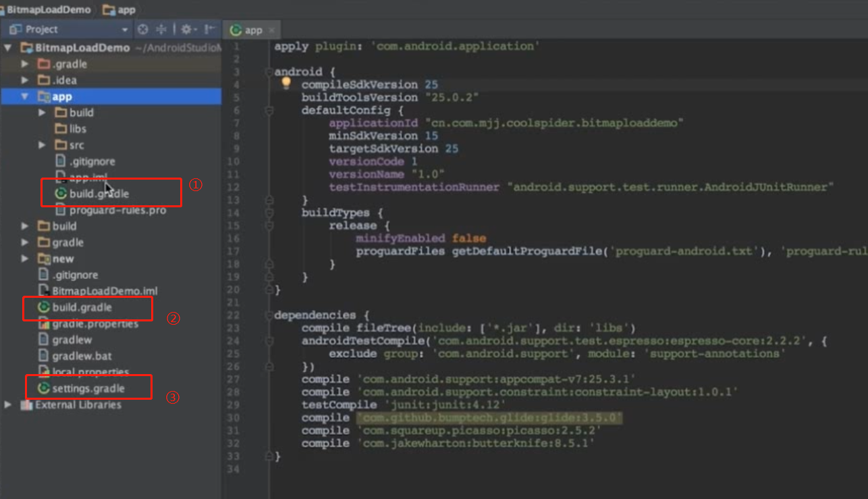Click the libs folder icon
The width and height of the screenshot is (868, 499).
(x=61, y=129)
